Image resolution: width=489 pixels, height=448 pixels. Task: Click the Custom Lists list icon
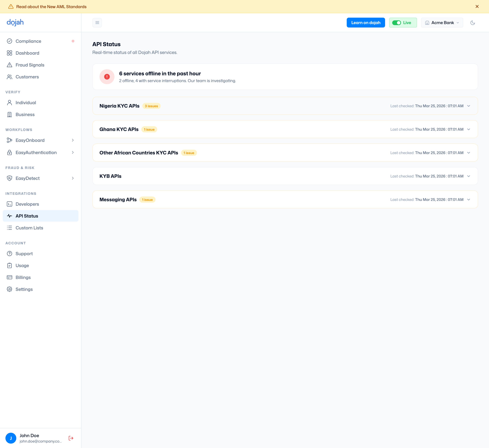point(10,228)
